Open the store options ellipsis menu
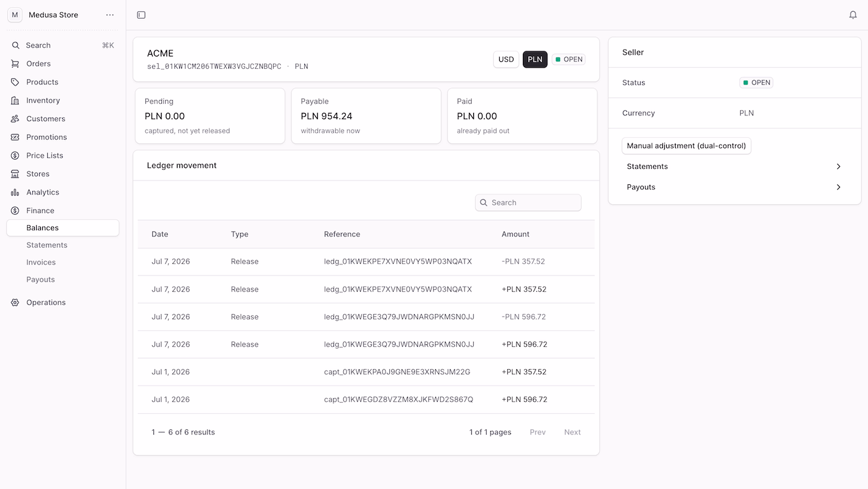The image size is (868, 489). pyautogui.click(x=110, y=15)
